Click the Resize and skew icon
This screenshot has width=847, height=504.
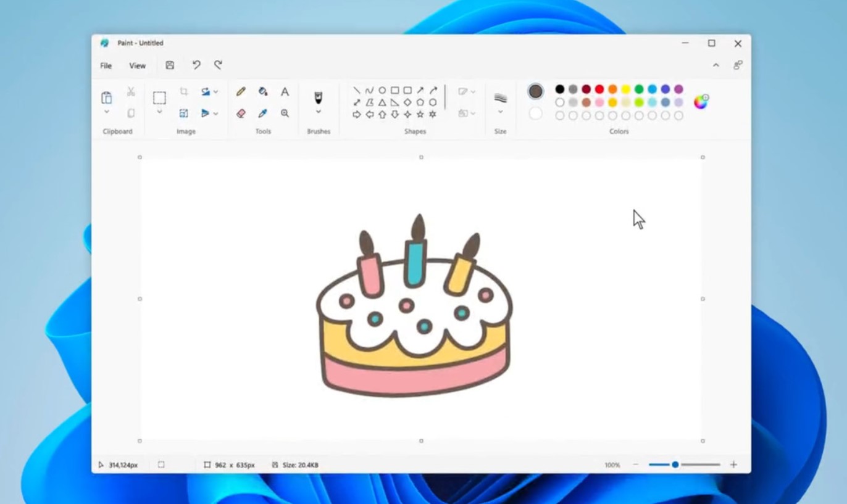click(x=183, y=113)
